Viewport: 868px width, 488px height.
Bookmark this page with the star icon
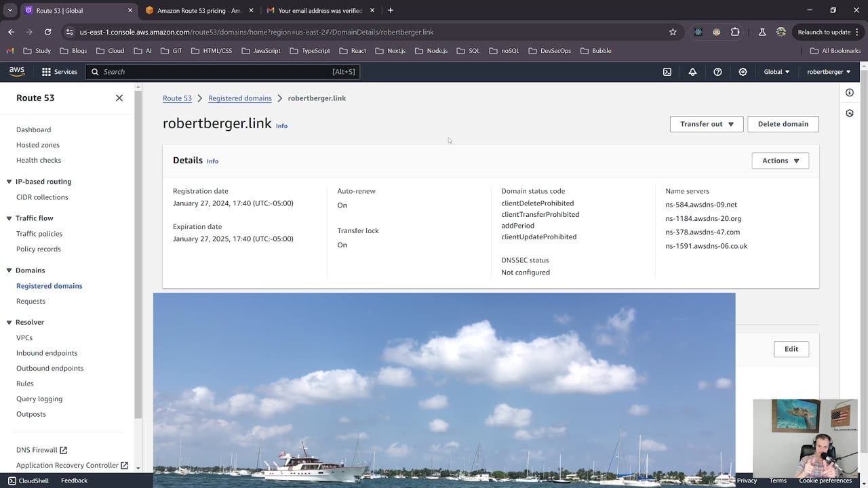tap(673, 32)
